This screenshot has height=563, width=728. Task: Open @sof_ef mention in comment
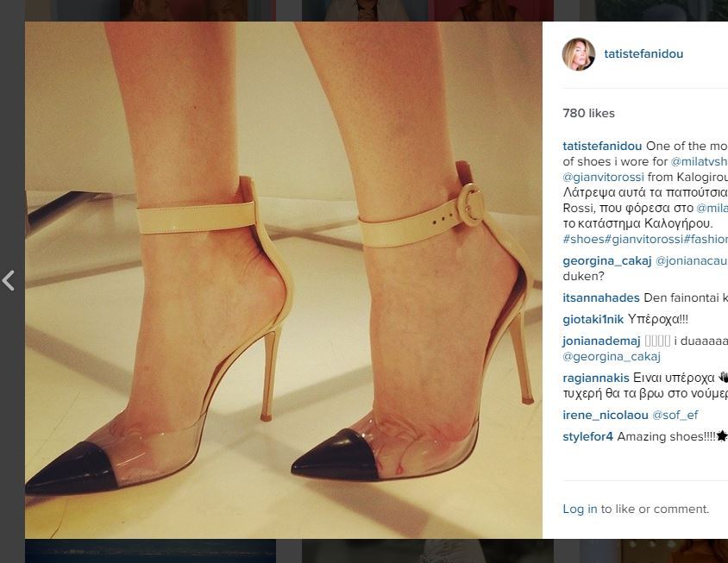point(675,415)
